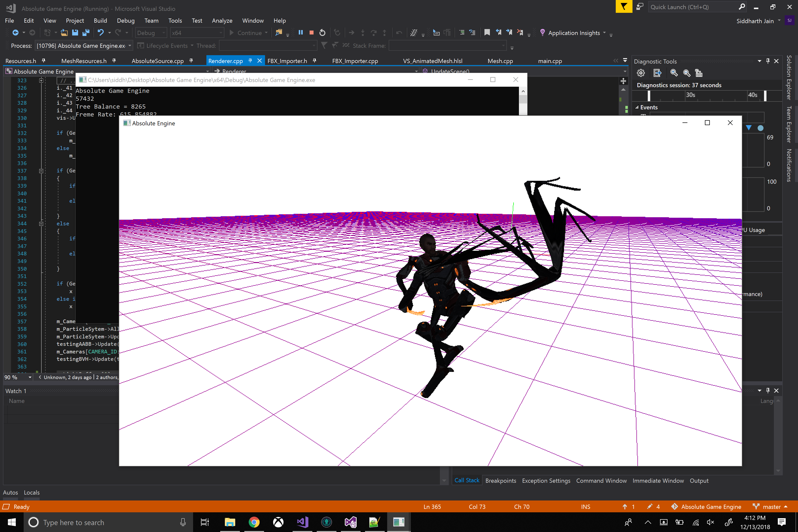798x532 pixels.
Task: Zoom out on the diagnostics timeline
Action: click(687, 73)
